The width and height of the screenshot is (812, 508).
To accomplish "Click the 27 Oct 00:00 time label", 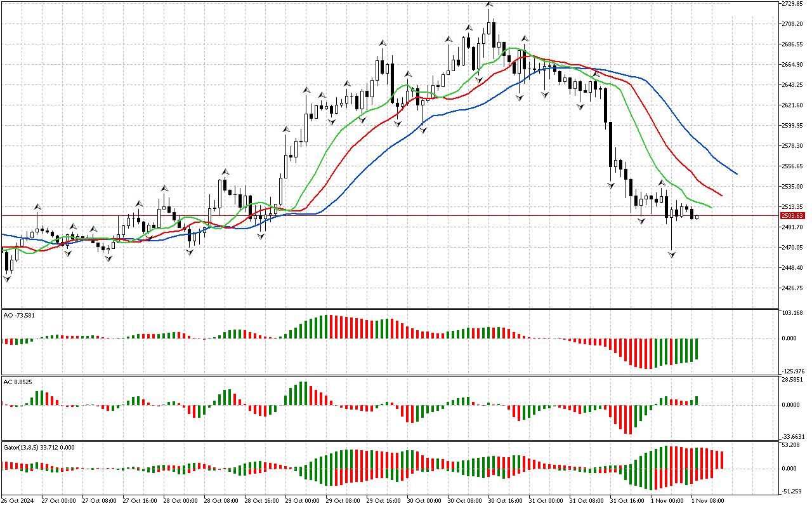I will [58, 501].
